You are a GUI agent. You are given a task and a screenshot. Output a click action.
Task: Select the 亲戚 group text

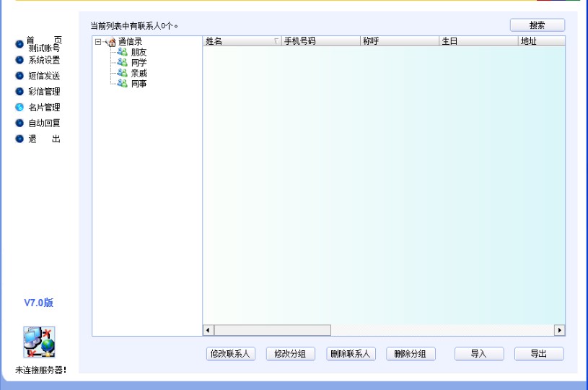pos(139,73)
